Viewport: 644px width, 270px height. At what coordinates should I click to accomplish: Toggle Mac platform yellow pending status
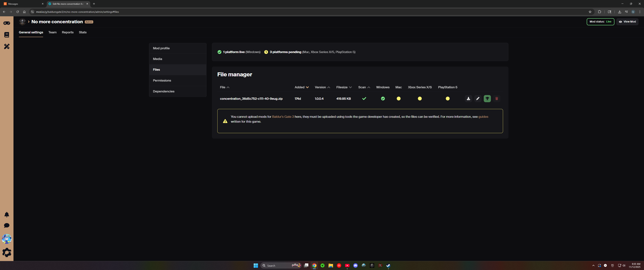(x=399, y=98)
